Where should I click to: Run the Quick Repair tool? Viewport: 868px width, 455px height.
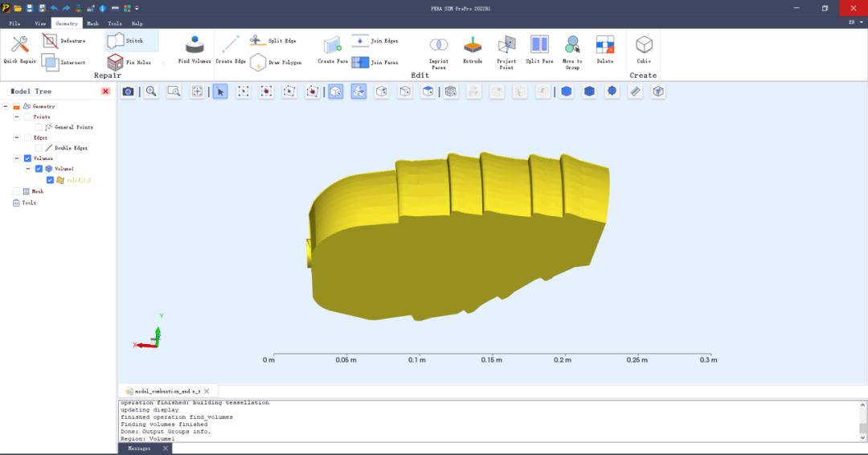tap(20, 50)
